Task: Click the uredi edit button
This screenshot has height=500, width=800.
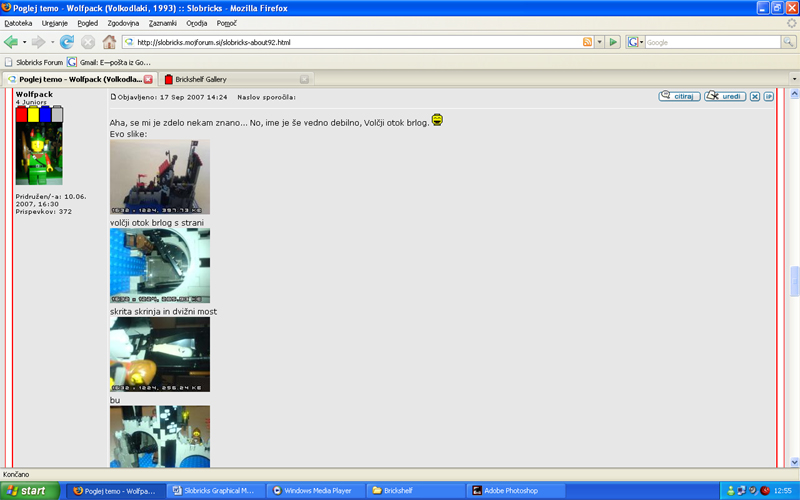Action: coord(725,96)
